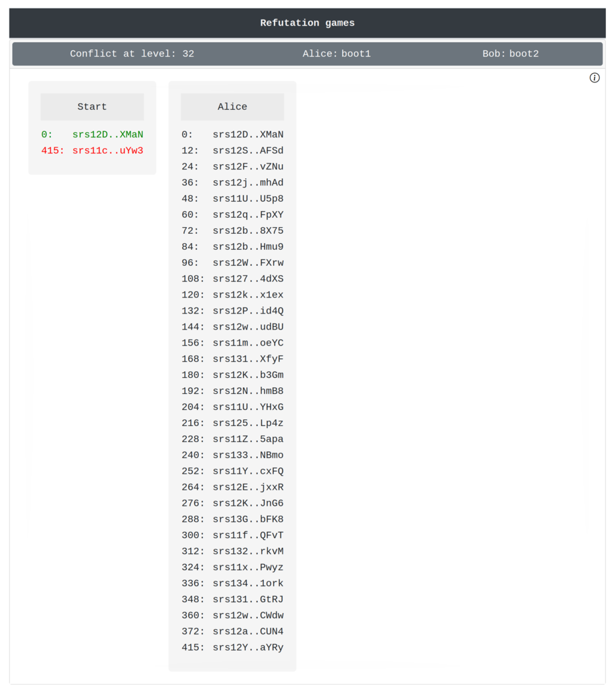Click Alice entry 240: srs133..NBmo
Image resolution: width=616 pixels, height=692 pixels.
tap(232, 456)
